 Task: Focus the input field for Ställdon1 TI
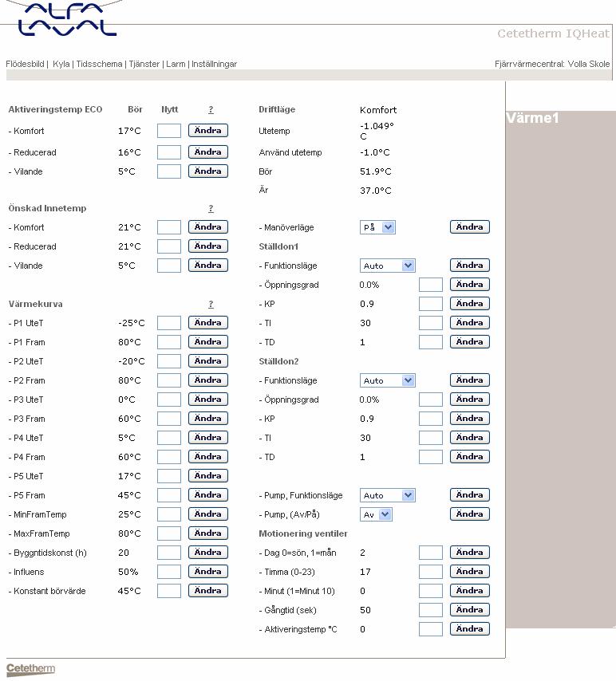431,323
